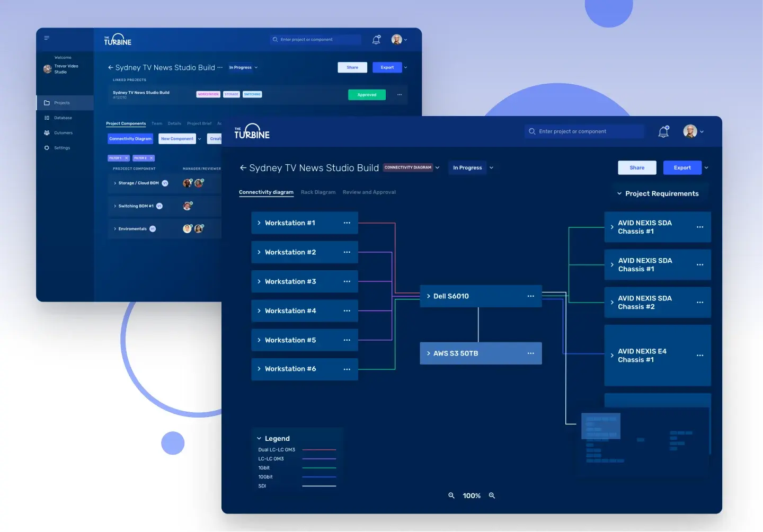Image resolution: width=763 pixels, height=532 pixels.
Task: Open the New Component dropdown arrow
Action: click(x=200, y=139)
